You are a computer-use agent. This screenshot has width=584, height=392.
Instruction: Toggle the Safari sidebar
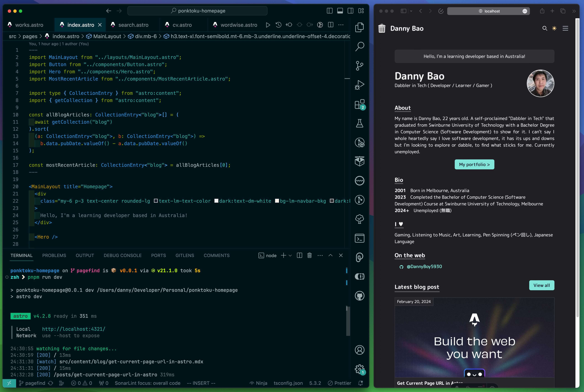point(403,11)
